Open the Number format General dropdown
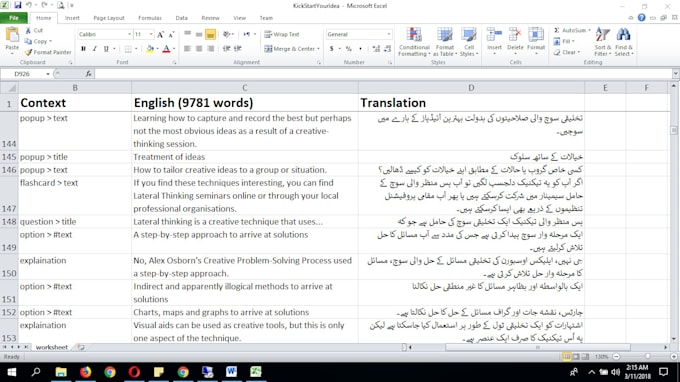680x382 pixels. [x=389, y=34]
